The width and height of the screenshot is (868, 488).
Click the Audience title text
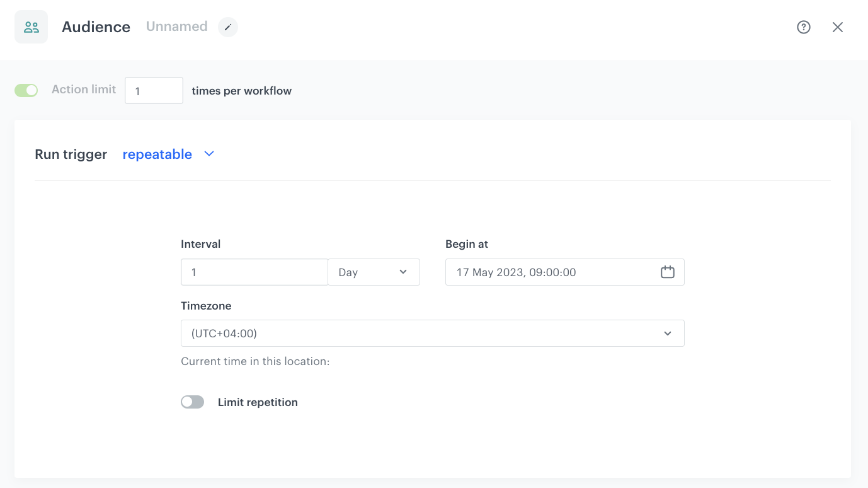tap(96, 27)
